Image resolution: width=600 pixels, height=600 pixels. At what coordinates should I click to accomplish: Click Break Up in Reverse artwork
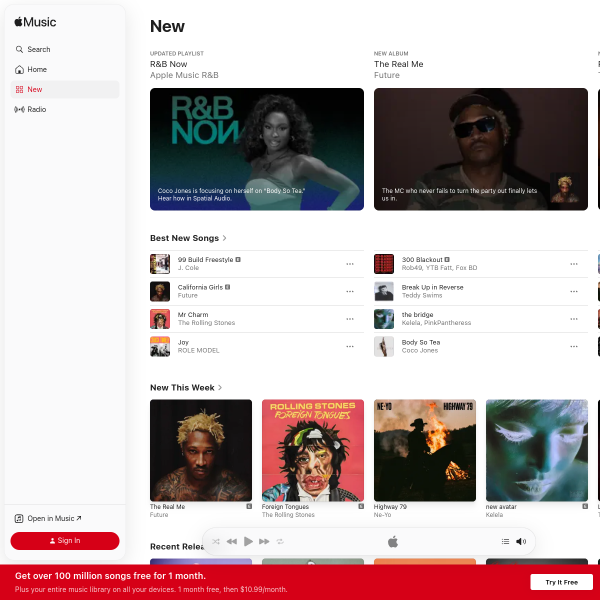pos(384,292)
